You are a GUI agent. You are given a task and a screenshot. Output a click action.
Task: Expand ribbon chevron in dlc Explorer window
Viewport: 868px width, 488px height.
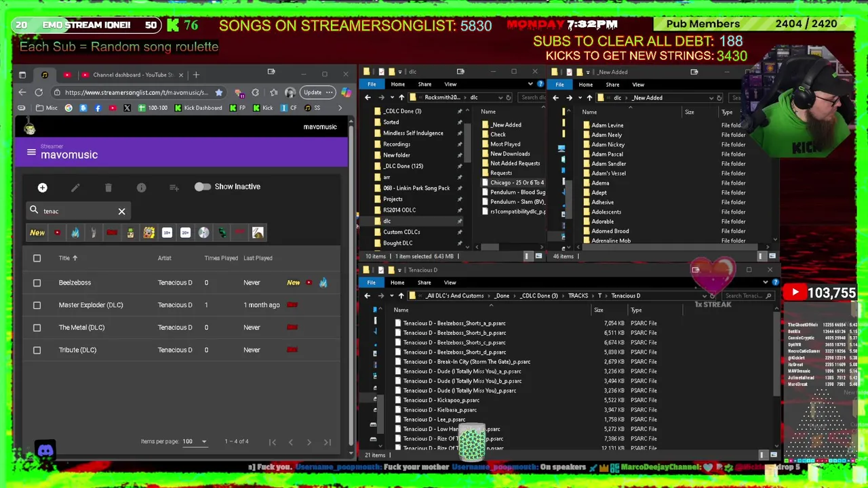530,84
